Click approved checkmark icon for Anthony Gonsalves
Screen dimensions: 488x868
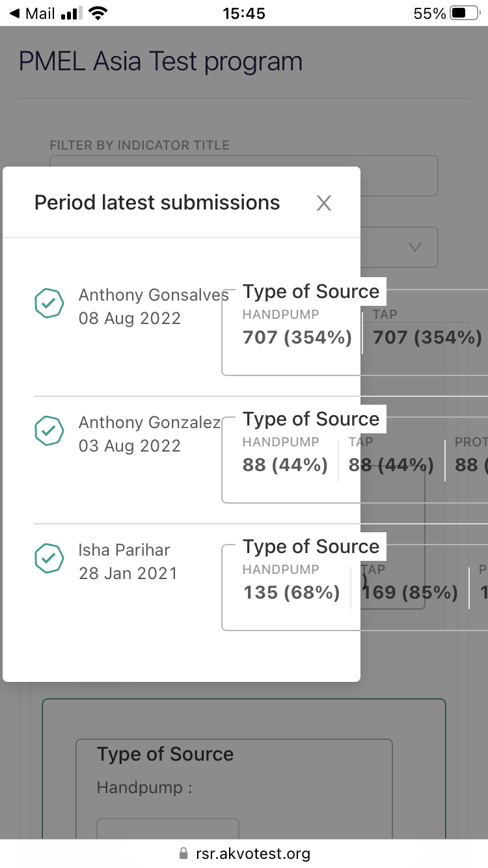(x=49, y=303)
